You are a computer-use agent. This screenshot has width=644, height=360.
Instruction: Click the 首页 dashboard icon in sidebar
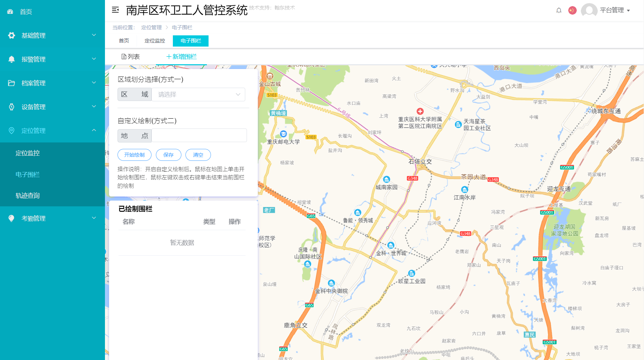pyautogui.click(x=10, y=12)
